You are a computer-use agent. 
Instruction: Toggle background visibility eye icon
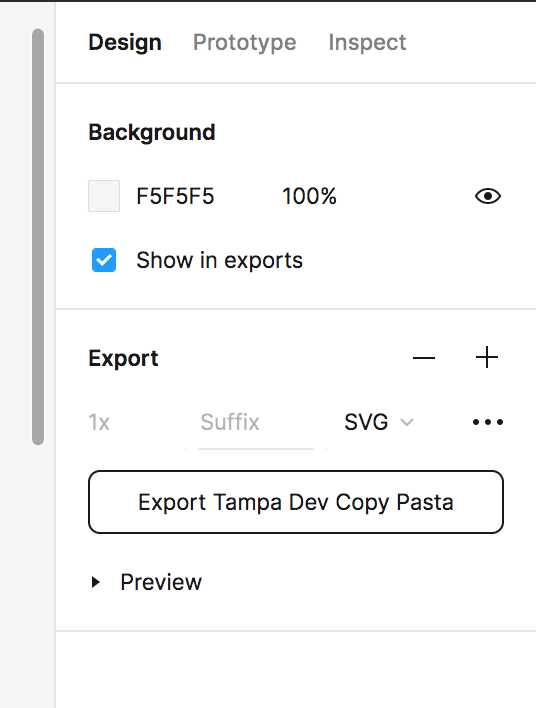tap(488, 196)
